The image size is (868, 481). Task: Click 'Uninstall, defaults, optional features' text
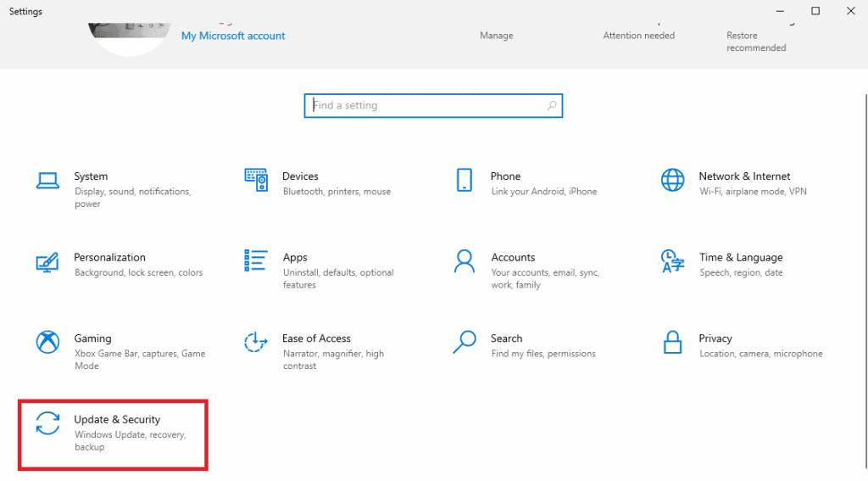[339, 278]
